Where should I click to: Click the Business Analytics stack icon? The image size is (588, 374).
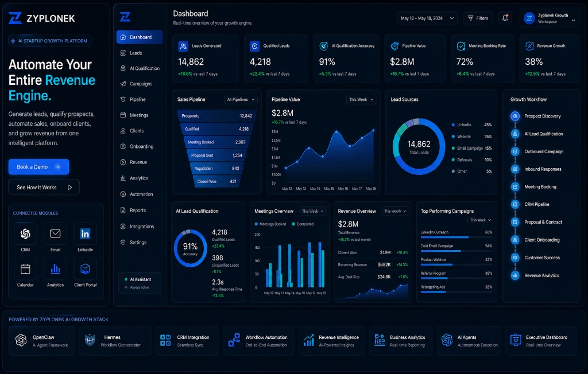tap(380, 340)
